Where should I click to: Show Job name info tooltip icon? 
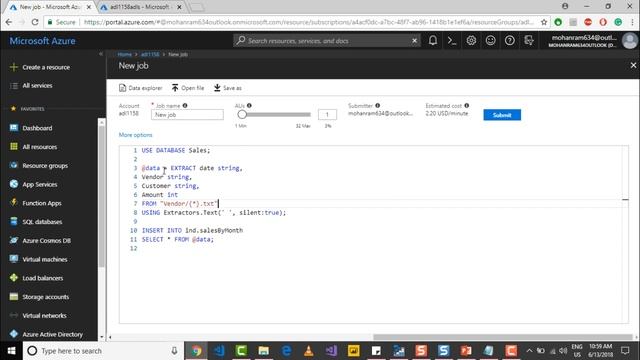(x=185, y=105)
